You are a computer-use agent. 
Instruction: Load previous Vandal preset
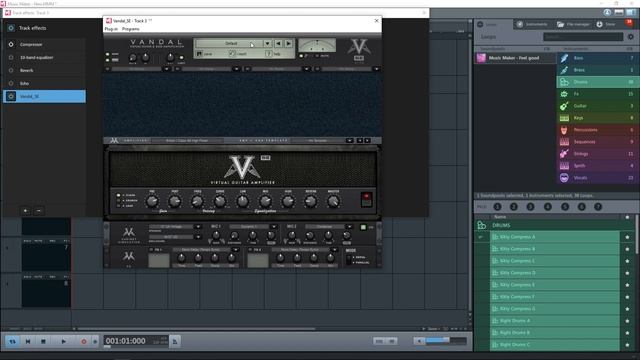coord(278,43)
